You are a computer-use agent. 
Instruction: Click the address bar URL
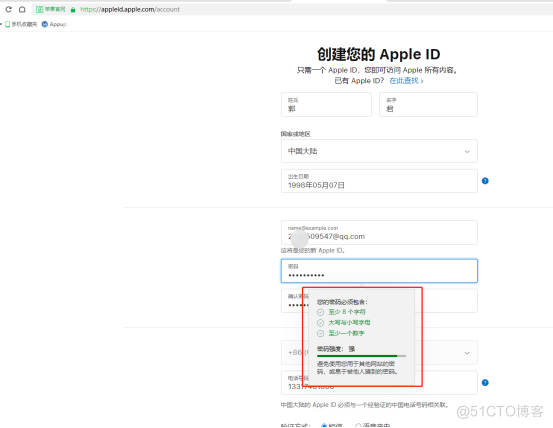point(130,10)
